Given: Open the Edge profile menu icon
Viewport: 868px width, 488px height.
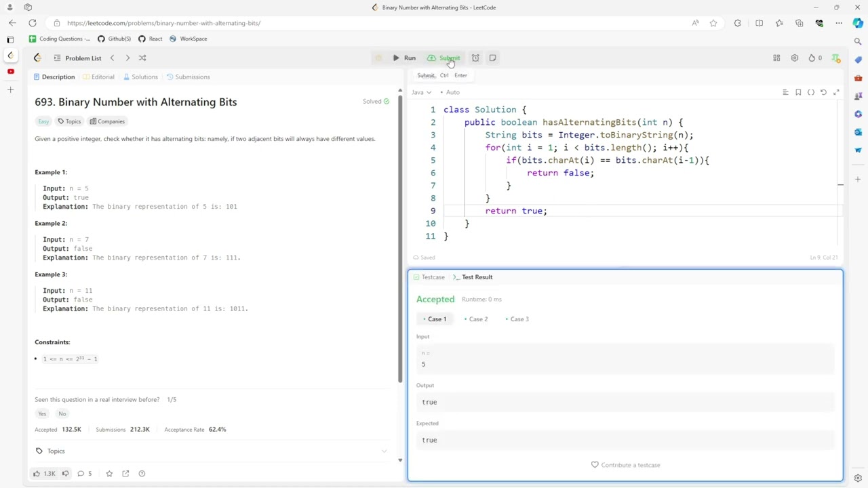Looking at the screenshot, I should coord(9,7).
